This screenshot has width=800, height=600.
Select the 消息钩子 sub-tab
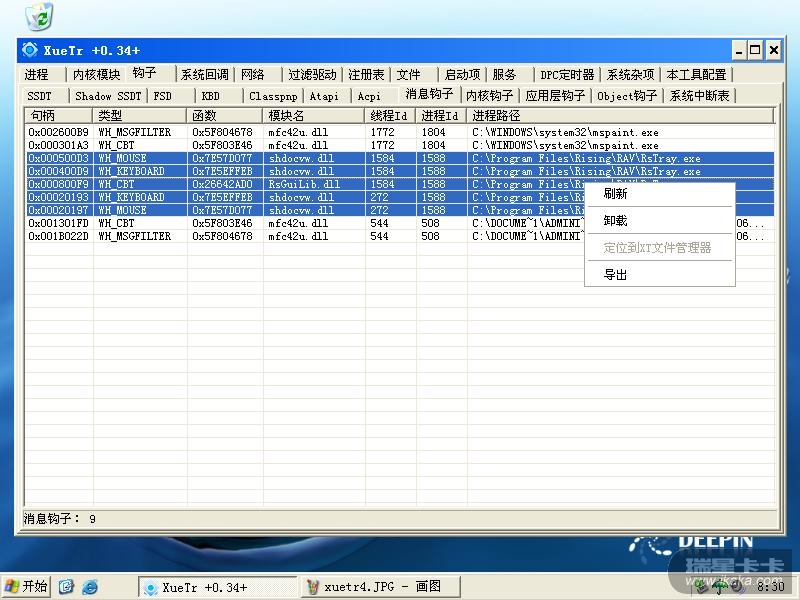click(429, 94)
